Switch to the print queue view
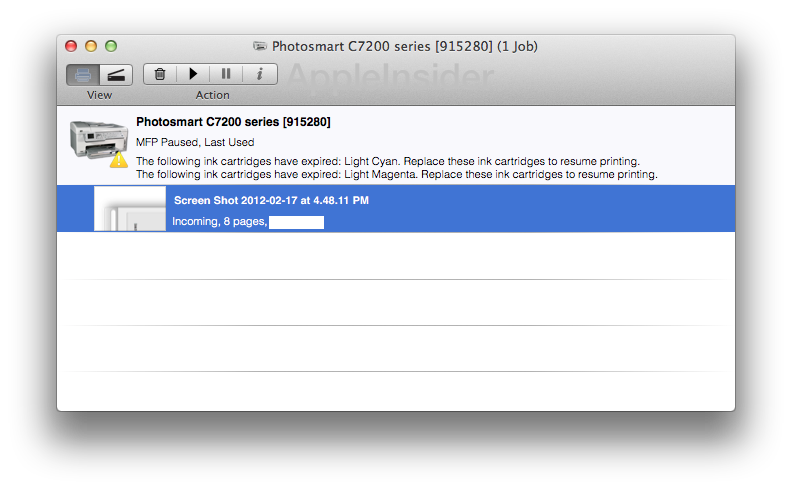The height and width of the screenshot is (490, 792). (83, 75)
